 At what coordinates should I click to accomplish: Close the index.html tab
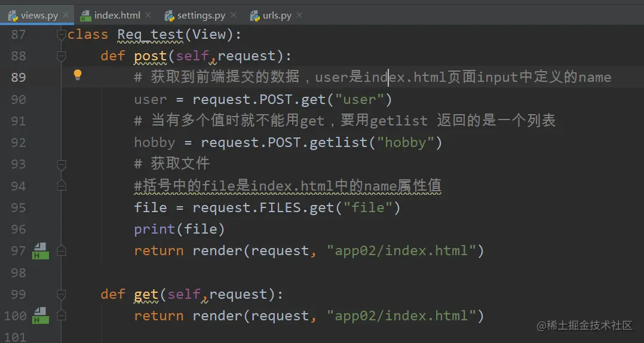[148, 15]
